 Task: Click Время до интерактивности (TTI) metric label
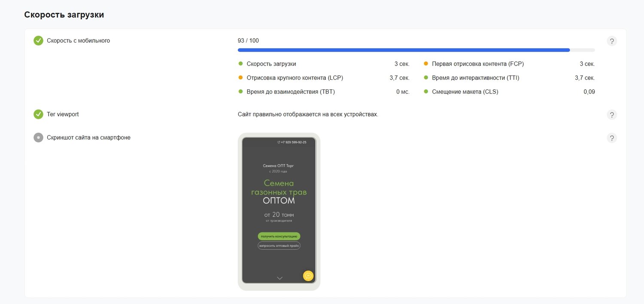coord(476,78)
